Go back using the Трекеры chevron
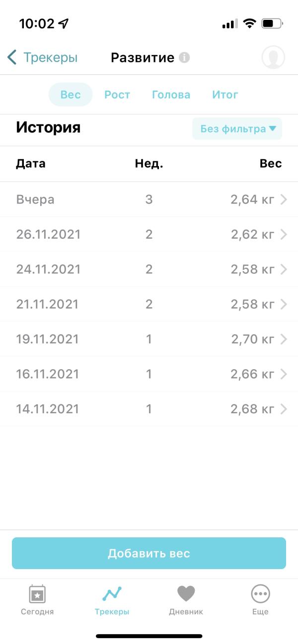This screenshot has height=644, width=298. coord(12,58)
